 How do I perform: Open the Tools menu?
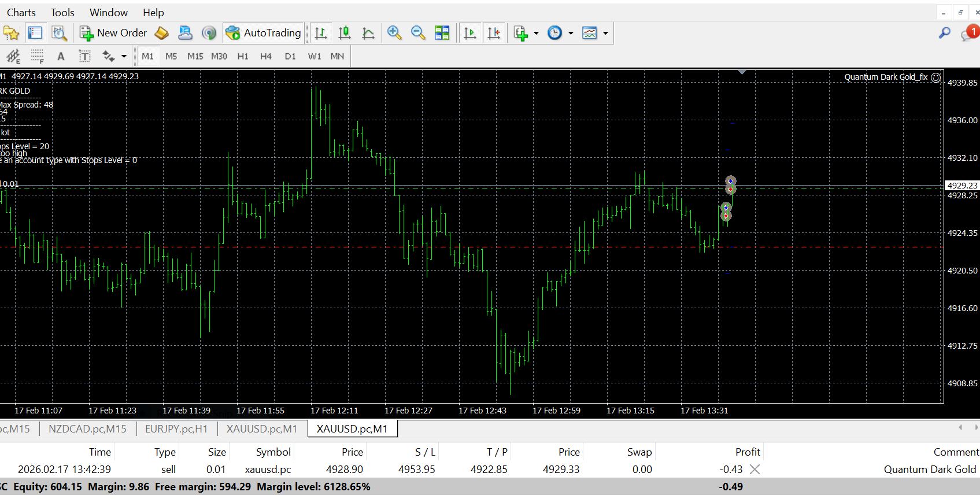tap(62, 12)
